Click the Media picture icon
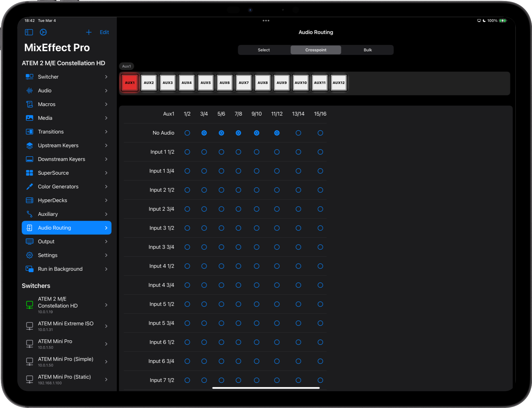The height and width of the screenshot is (408, 532). click(30, 118)
